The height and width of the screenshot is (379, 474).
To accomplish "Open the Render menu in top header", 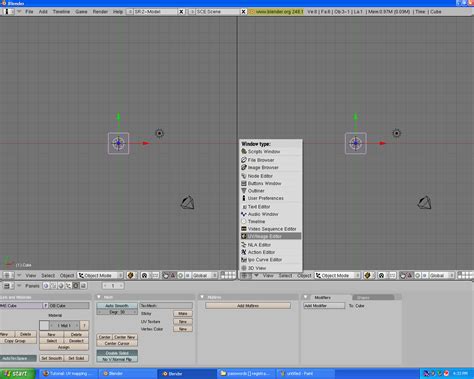I will point(100,12).
